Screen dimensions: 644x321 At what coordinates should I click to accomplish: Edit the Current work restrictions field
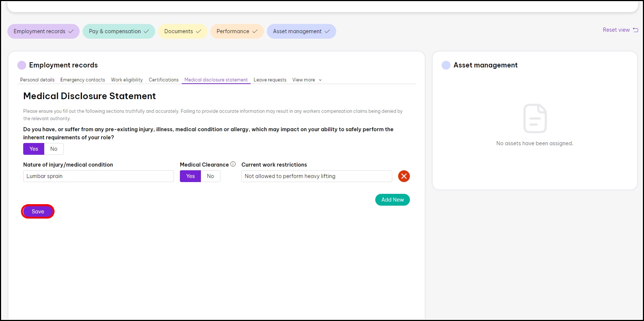(x=316, y=176)
